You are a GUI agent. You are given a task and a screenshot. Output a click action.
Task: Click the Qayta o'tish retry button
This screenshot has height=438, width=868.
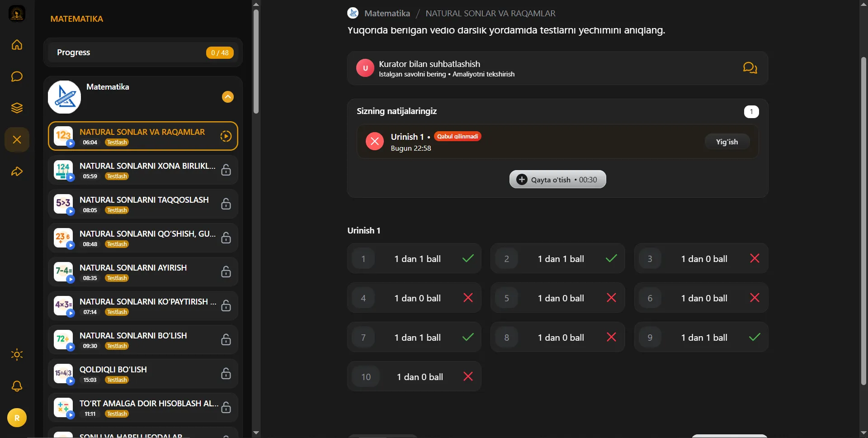click(x=557, y=180)
